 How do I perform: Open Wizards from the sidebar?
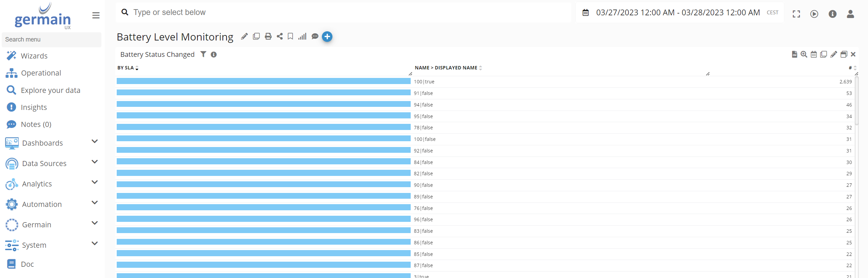(34, 56)
